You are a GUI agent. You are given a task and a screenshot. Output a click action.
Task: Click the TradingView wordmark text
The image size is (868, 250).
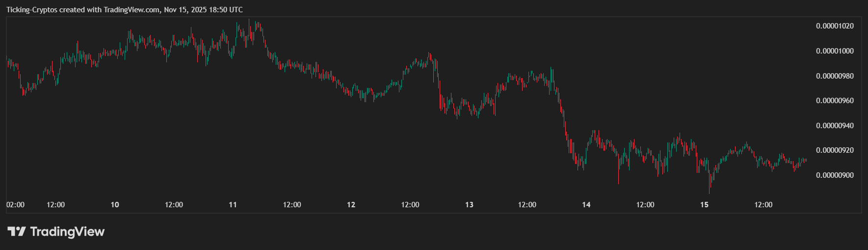pos(67,231)
